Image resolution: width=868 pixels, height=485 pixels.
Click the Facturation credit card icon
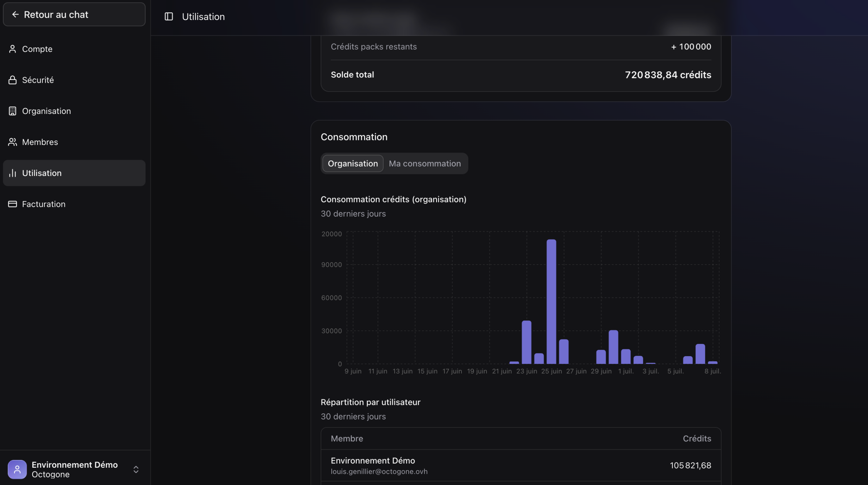[x=13, y=204]
